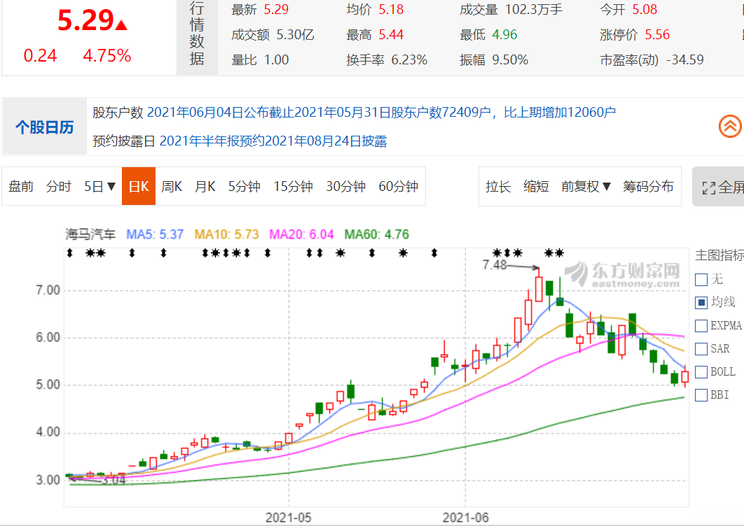744x526 pixels.
Task: Click the 缩短 shorten button
Action: pos(536,186)
